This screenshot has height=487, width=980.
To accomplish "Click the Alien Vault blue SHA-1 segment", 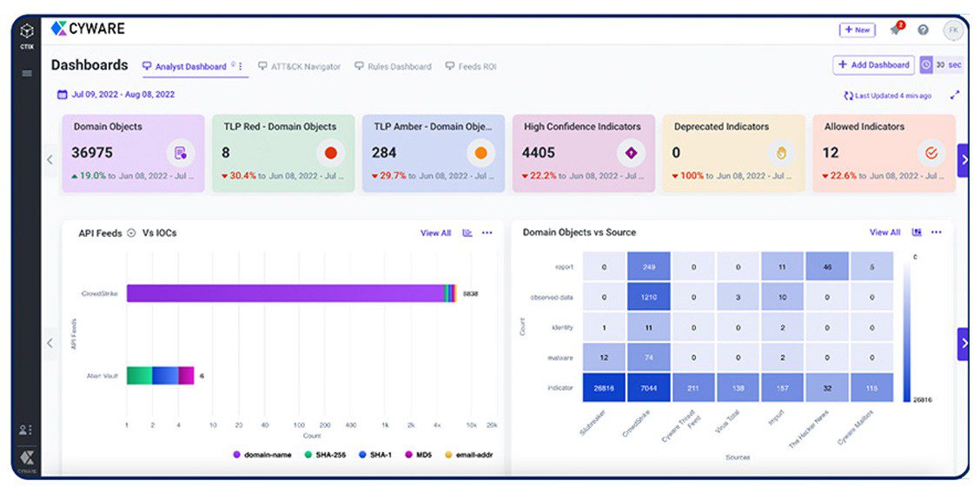I will tap(165, 375).
